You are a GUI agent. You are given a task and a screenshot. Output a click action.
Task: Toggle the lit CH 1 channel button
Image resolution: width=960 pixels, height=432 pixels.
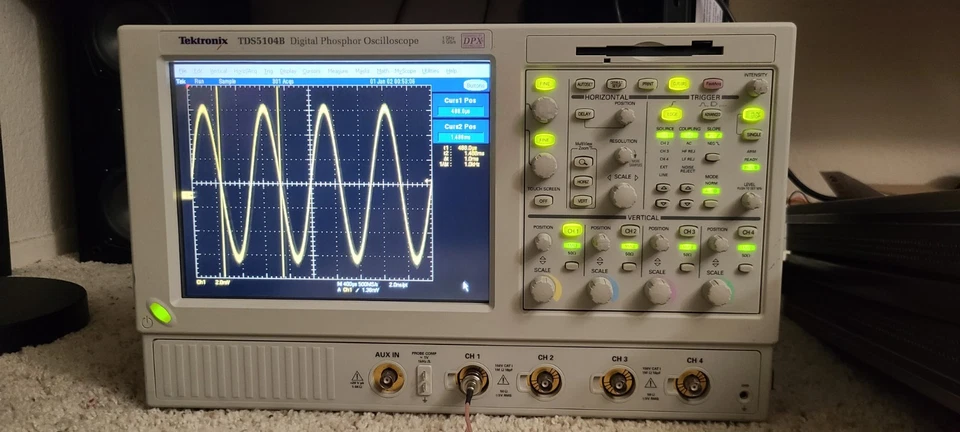coord(572,231)
